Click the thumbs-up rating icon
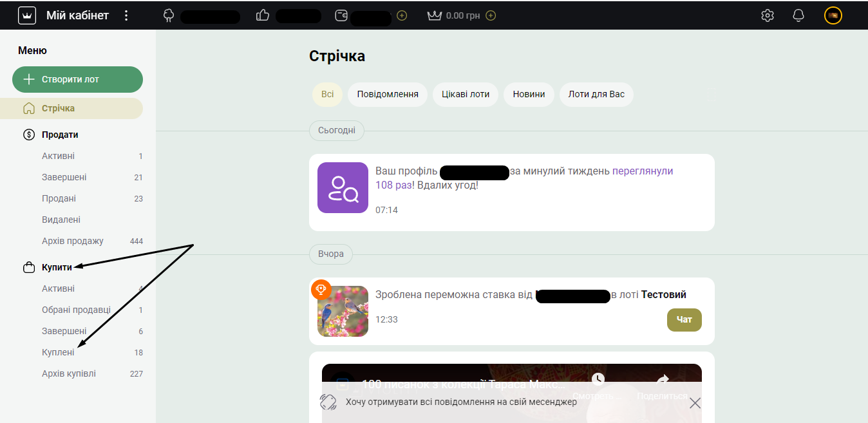 pos(263,15)
